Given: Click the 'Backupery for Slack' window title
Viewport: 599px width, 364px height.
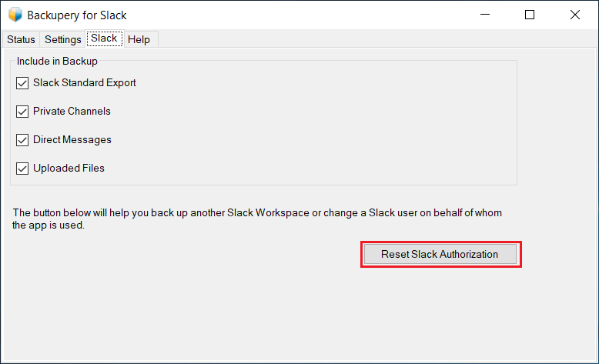Looking at the screenshot, I should 77,15.
